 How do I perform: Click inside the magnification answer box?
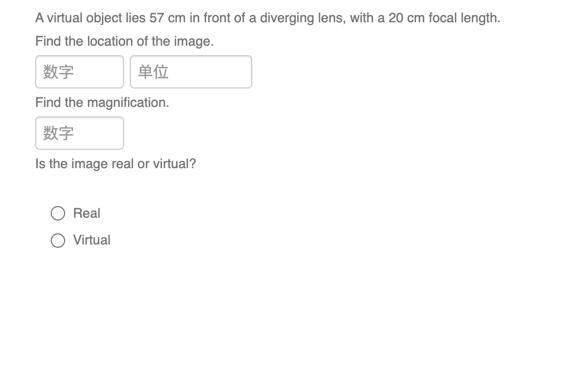79,133
